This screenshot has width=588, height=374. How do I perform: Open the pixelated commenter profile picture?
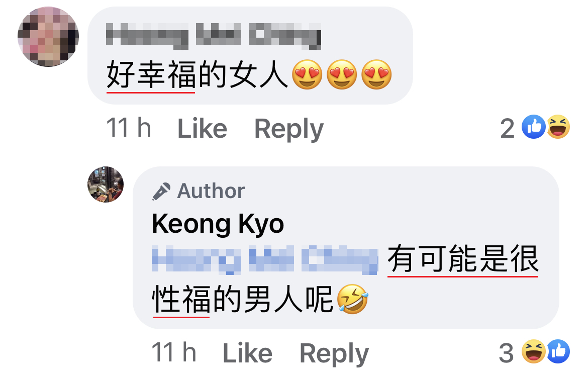[x=48, y=37]
